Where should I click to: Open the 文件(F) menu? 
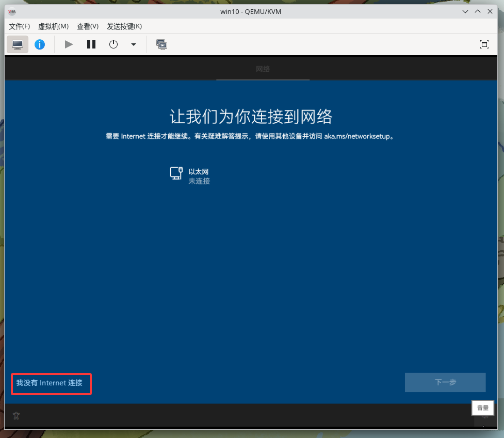tap(19, 26)
